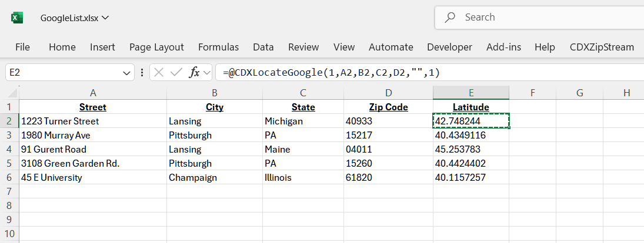Confirm the formula with checkmark icon
The height and width of the screenshot is (243, 644).
coord(176,73)
